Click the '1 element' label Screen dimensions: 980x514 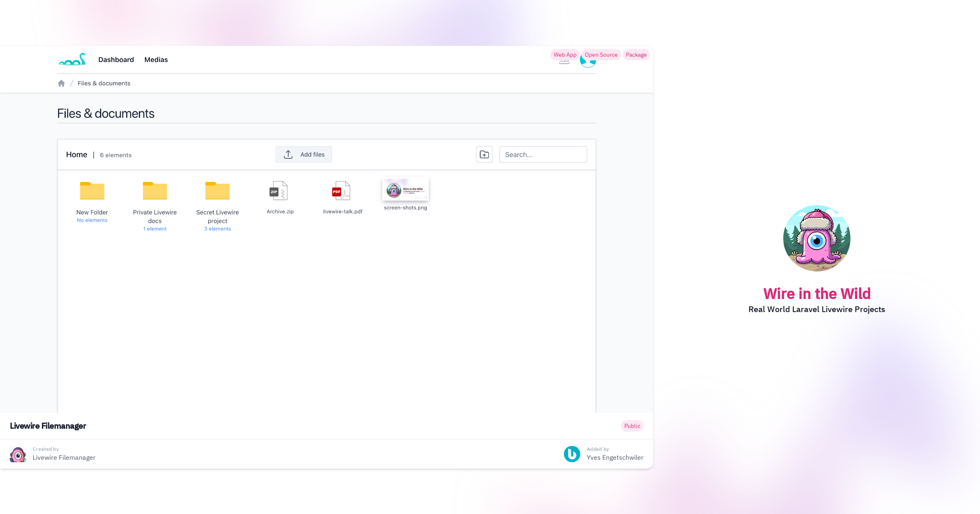[155, 229]
